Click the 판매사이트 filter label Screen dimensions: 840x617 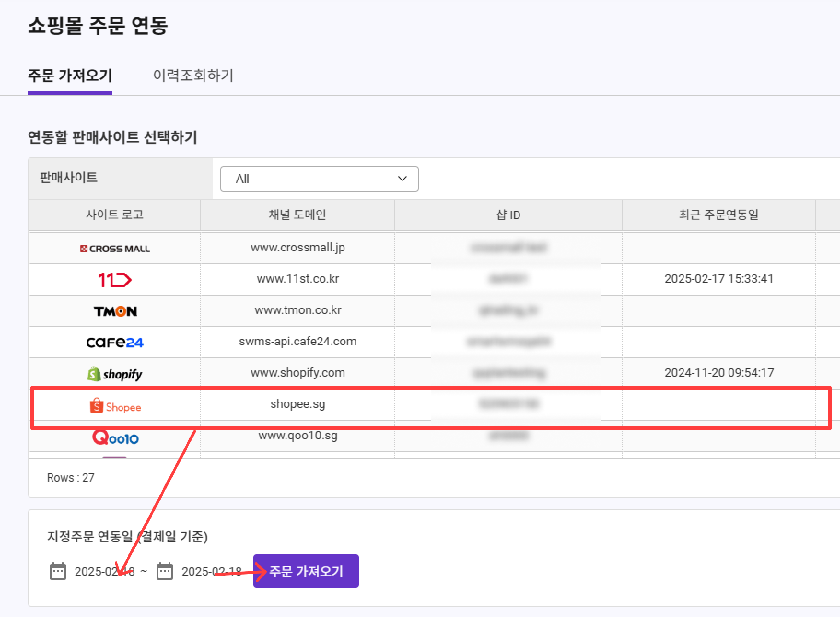[69, 178]
